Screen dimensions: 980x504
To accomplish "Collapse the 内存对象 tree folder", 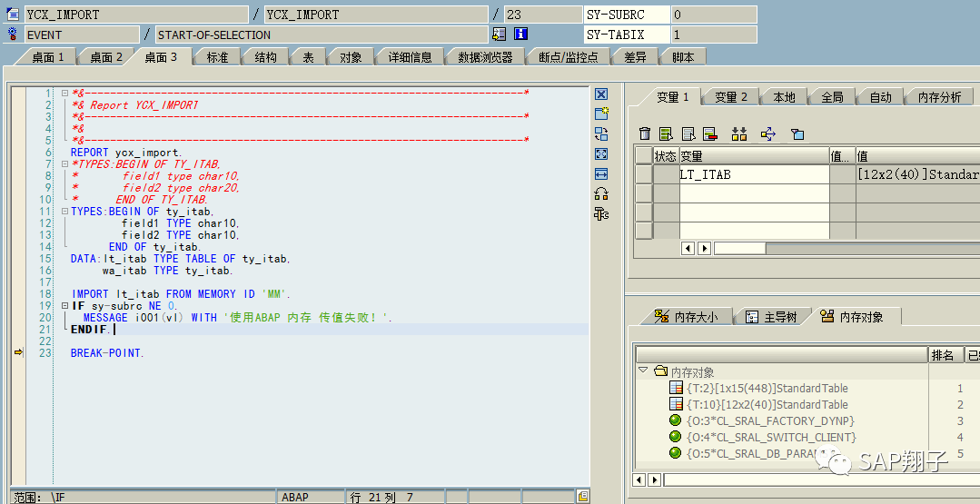I will coord(642,371).
